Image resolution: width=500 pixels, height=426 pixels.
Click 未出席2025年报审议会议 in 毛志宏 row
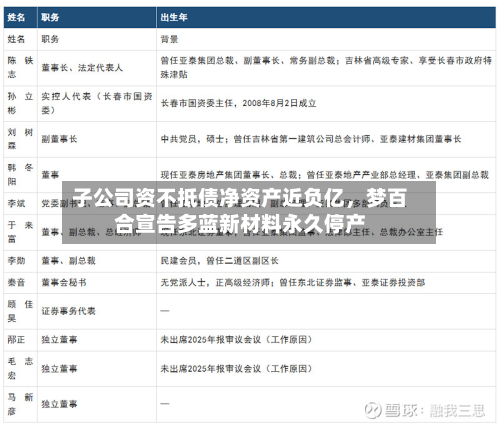point(237,369)
